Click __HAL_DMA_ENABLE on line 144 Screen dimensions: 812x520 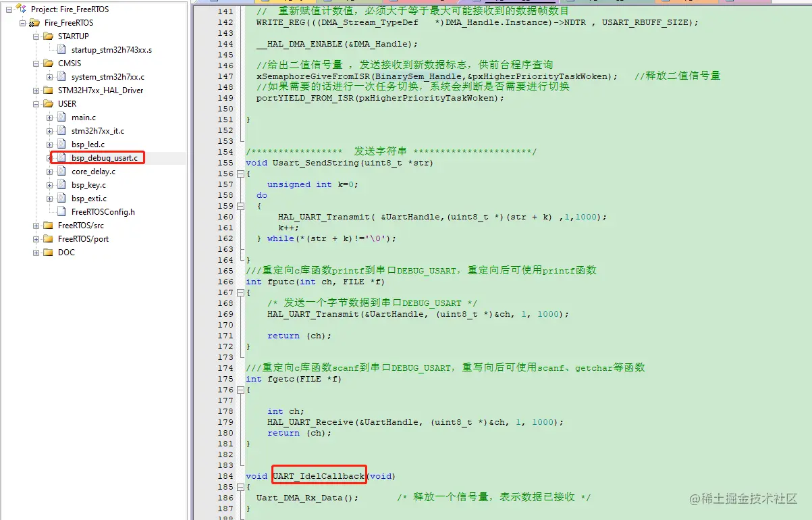coord(300,44)
